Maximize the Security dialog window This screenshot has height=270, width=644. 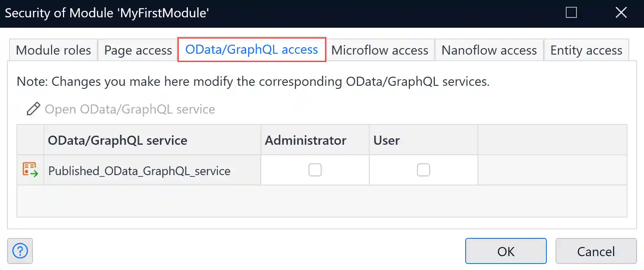tap(572, 13)
